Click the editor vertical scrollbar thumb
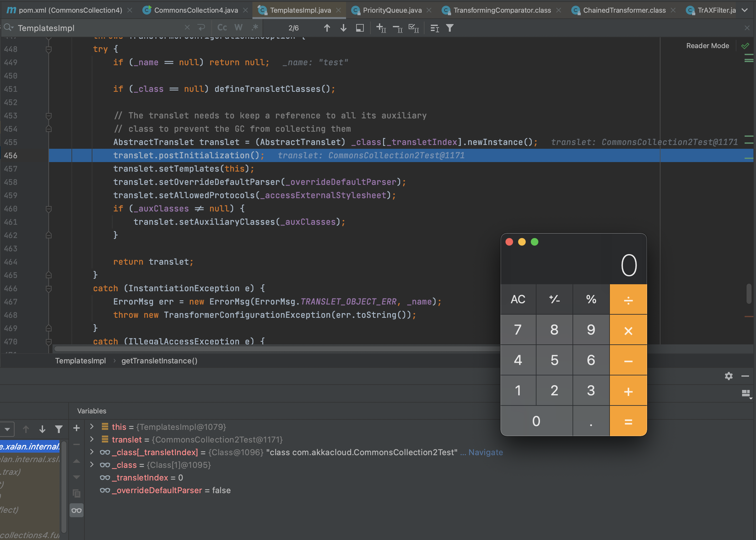The image size is (756, 540). tap(749, 294)
